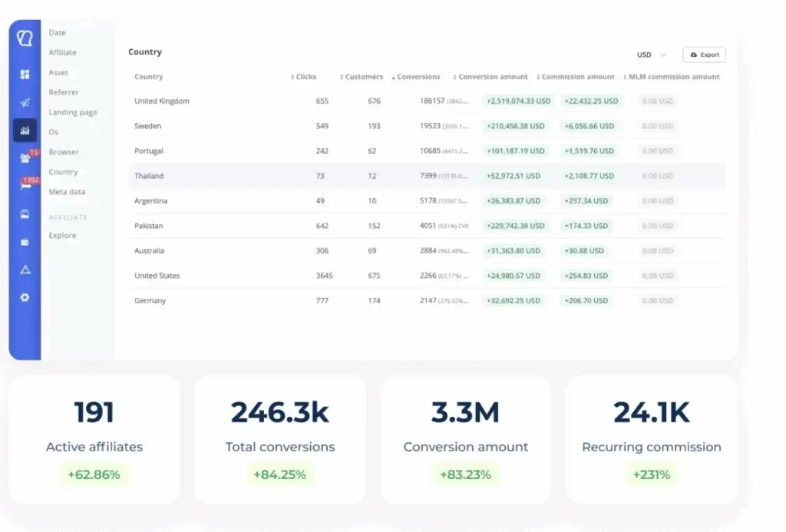Click the card icon in sidebar
The height and width of the screenshot is (532, 786).
25,242
